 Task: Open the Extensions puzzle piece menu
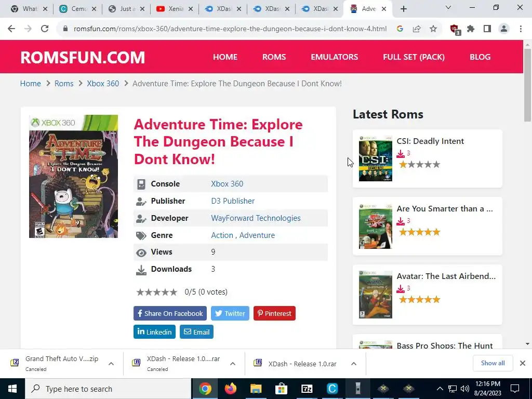click(x=471, y=29)
